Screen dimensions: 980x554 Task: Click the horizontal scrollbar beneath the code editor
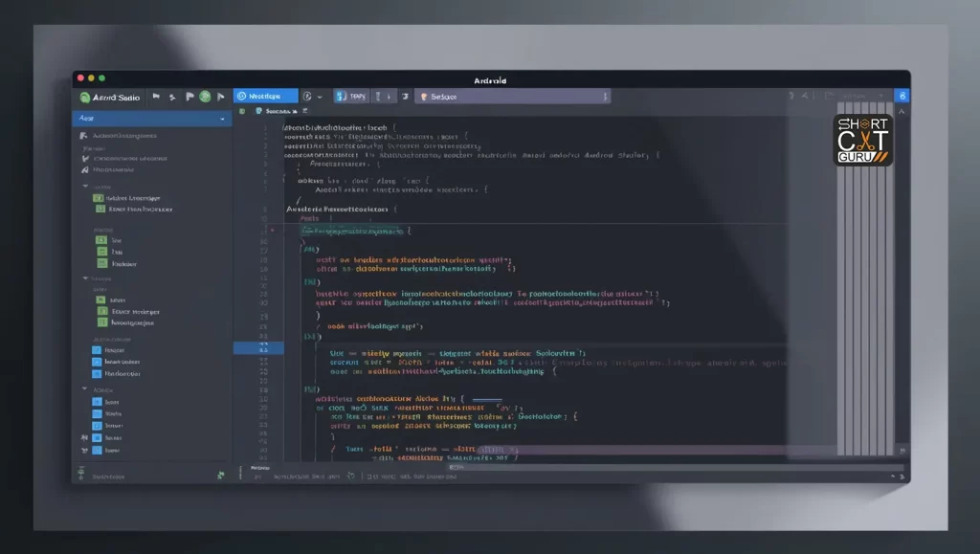[x=675, y=467]
